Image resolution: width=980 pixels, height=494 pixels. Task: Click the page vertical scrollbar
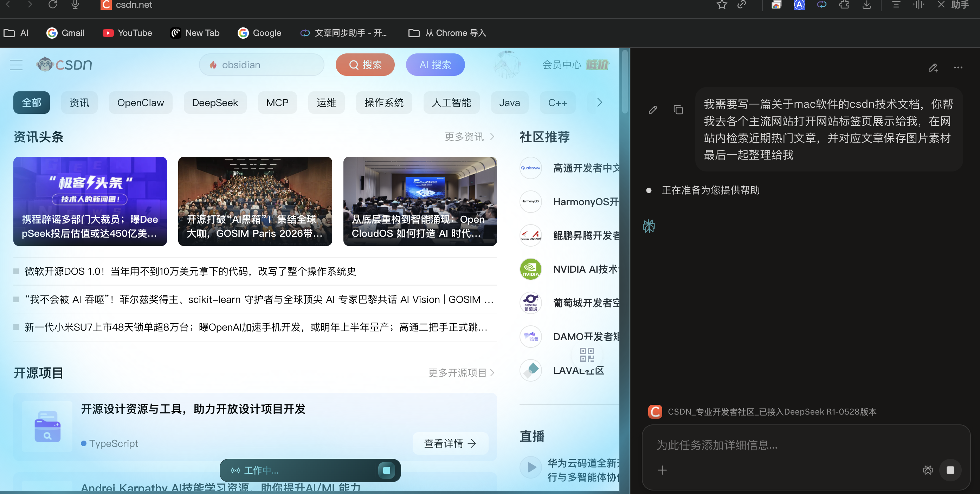tap(625, 82)
